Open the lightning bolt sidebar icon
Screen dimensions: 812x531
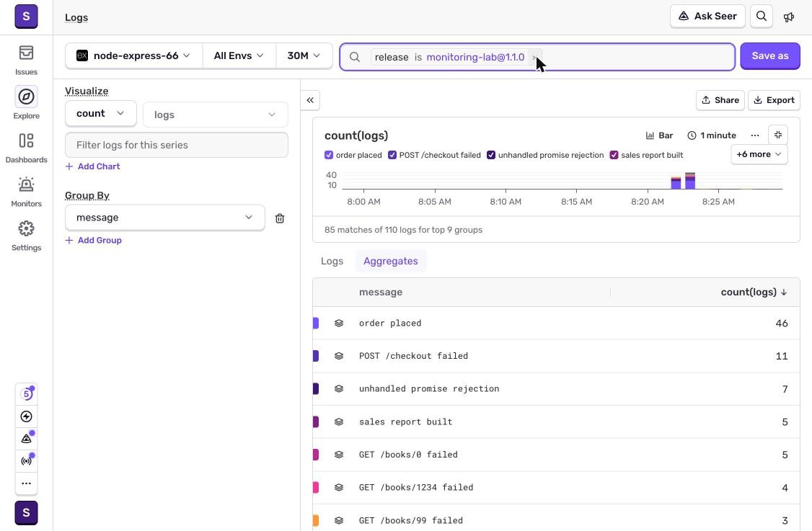(x=27, y=416)
